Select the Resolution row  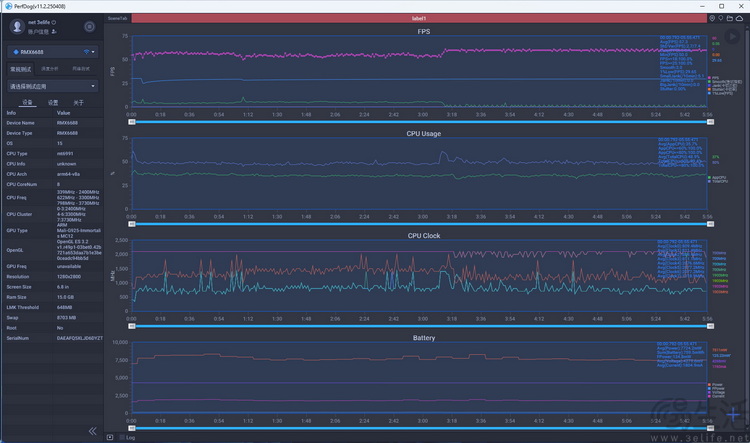(x=54, y=277)
